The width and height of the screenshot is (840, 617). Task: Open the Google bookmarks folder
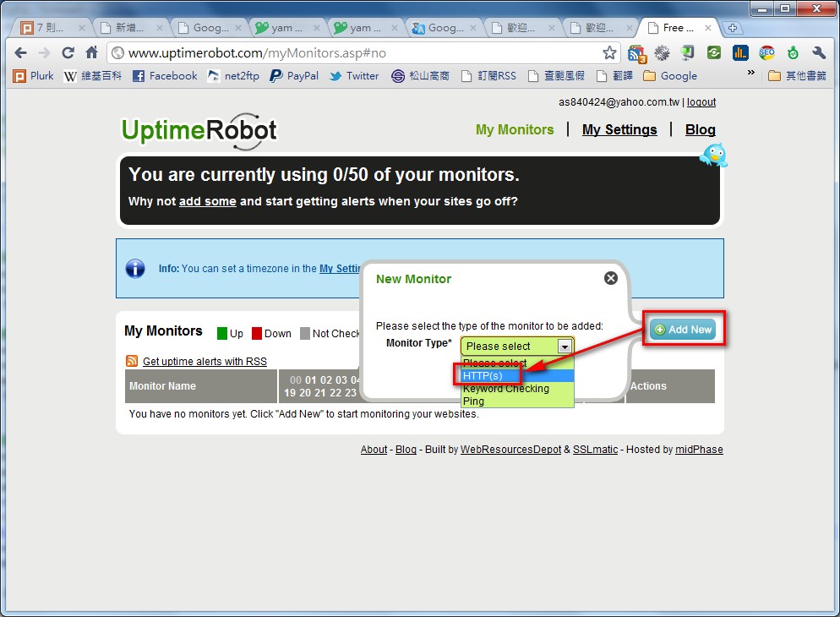(x=670, y=75)
